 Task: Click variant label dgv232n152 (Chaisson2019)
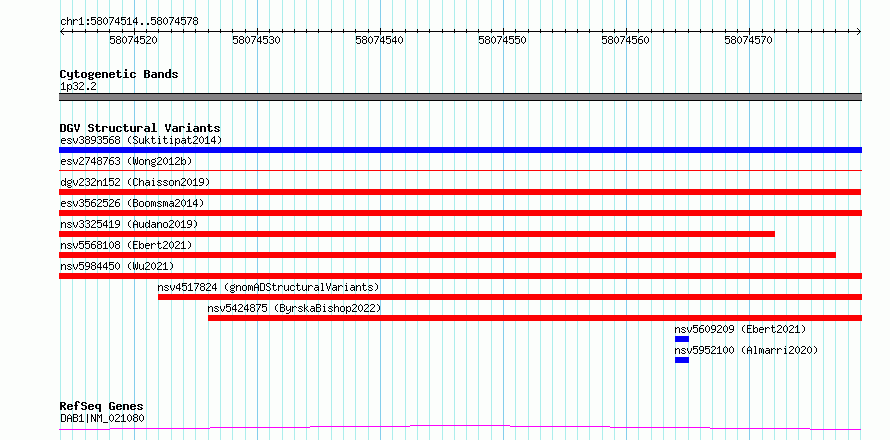tap(135, 182)
